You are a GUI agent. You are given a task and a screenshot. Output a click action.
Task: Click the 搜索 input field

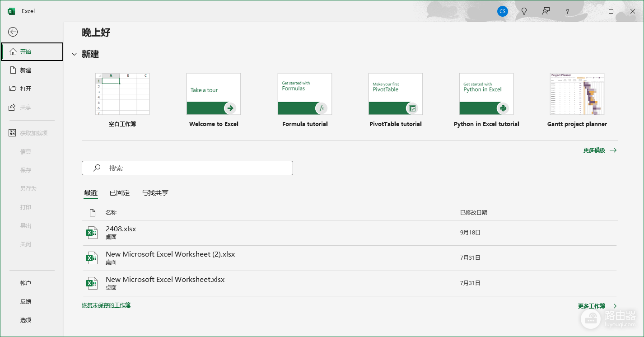(x=187, y=168)
